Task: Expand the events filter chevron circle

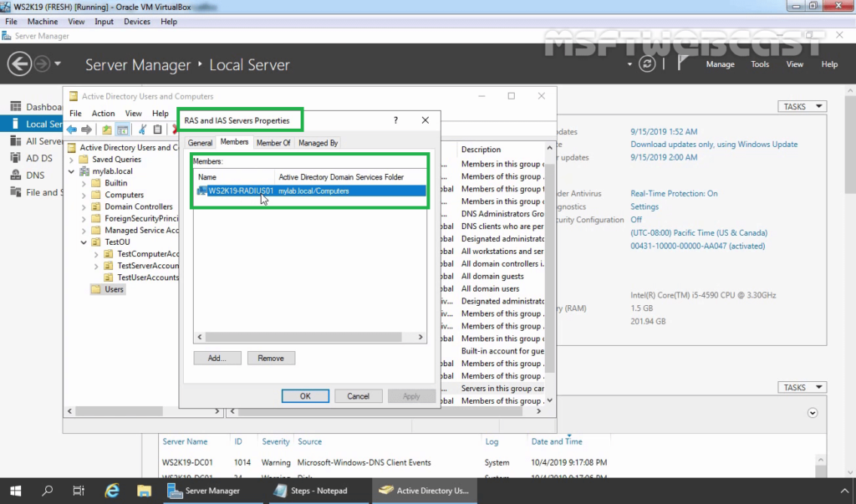Action: [813, 413]
